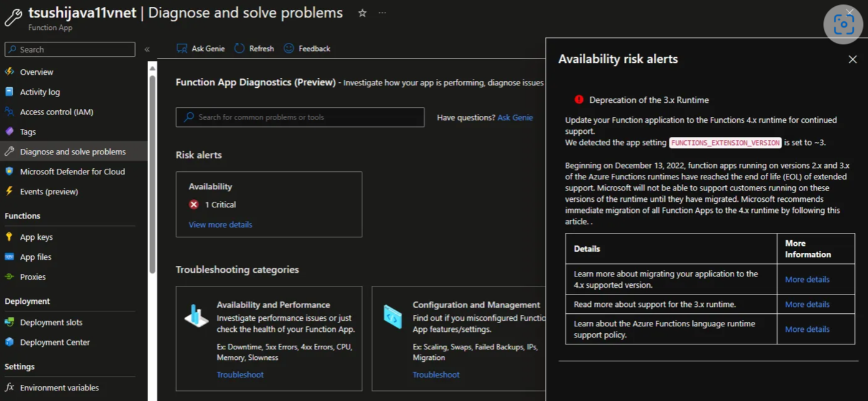Click the Ask Genie toolbar label
Viewport: 868px width, 401px height.
208,49
